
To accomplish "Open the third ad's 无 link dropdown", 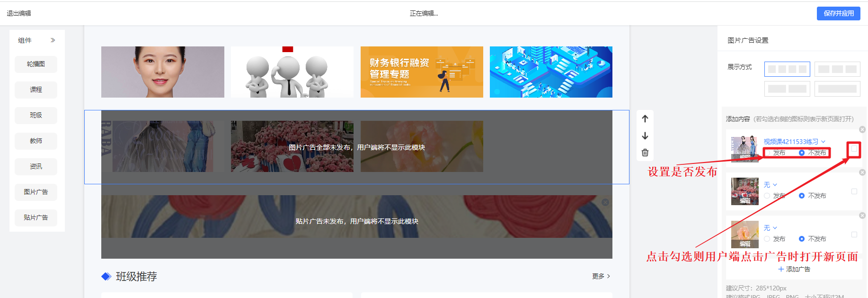I will [770, 228].
